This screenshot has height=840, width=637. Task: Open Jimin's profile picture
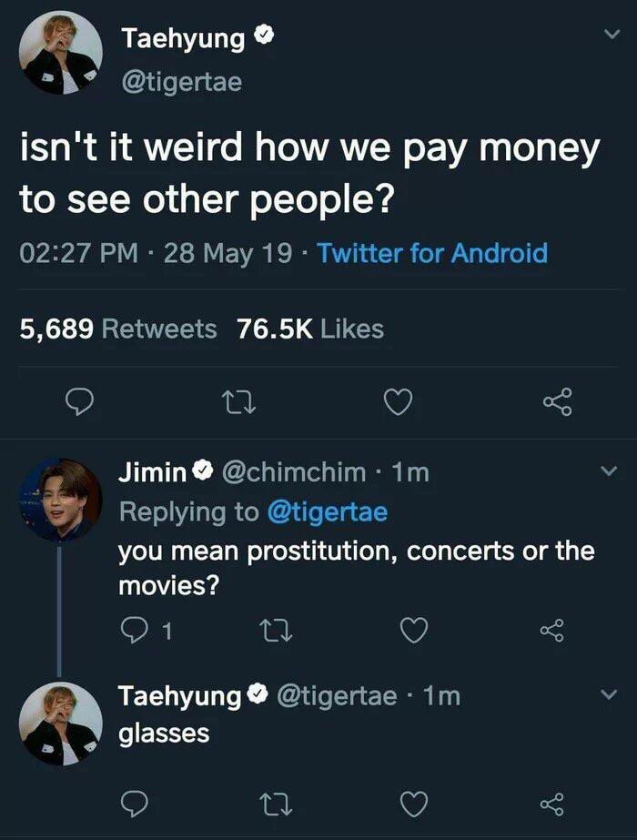pos(60,500)
